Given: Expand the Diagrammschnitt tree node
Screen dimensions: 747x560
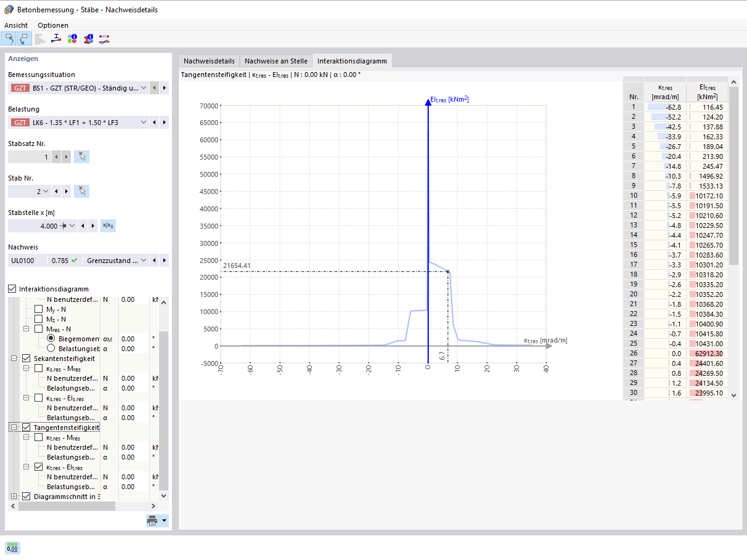Looking at the screenshot, I should 14,497.
